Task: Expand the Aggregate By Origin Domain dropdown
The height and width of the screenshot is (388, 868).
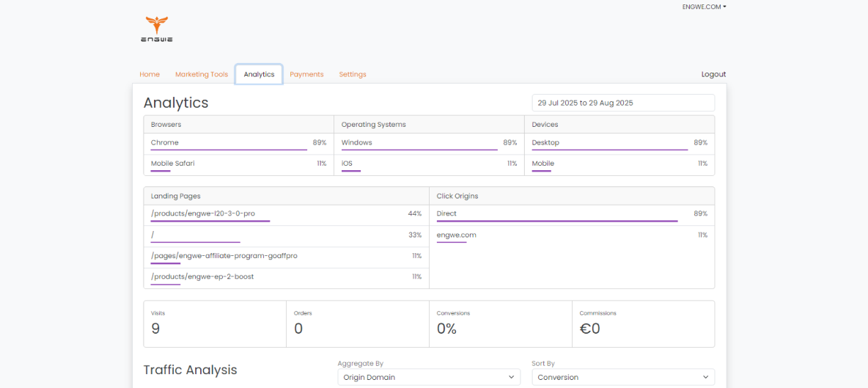Action: click(x=429, y=377)
